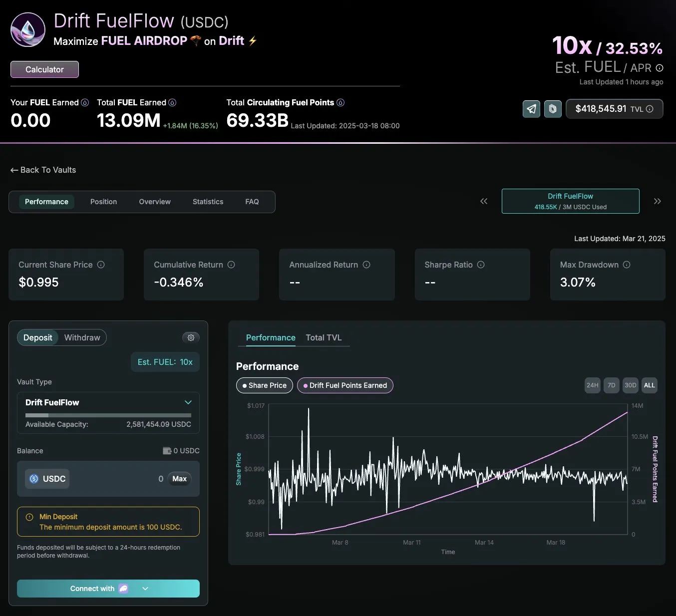
Task: Show info for Sharpe Ratio
Action: tap(481, 265)
